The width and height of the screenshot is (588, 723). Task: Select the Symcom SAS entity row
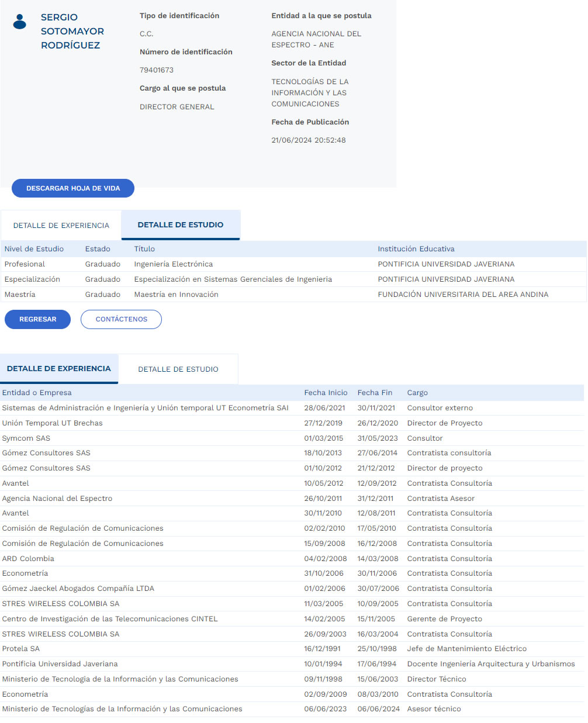[292, 438]
